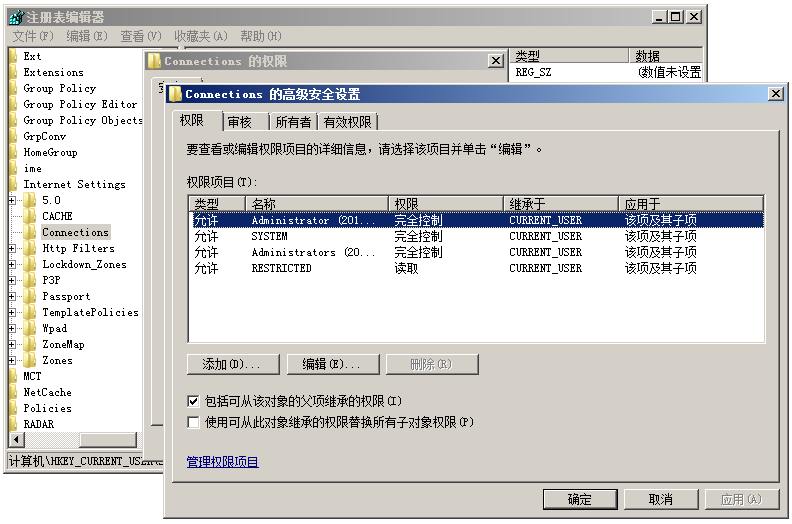Click the CACHE folder icon

pos(29,216)
